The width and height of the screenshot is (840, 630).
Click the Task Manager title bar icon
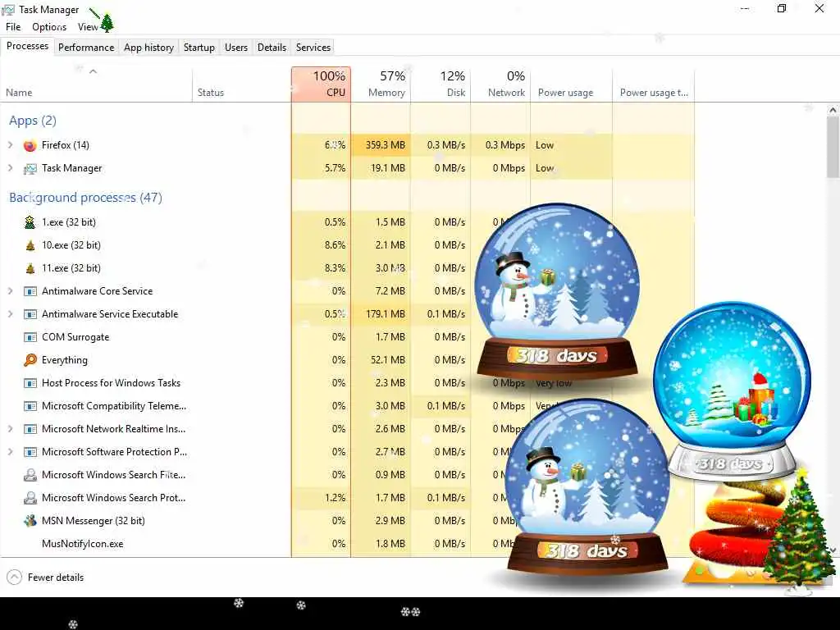pos(8,10)
